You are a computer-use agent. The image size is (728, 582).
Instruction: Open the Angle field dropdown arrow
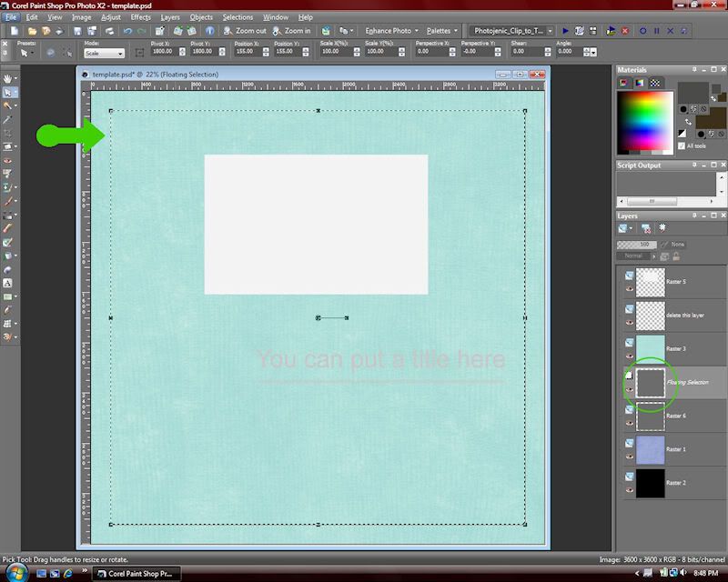pos(593,52)
